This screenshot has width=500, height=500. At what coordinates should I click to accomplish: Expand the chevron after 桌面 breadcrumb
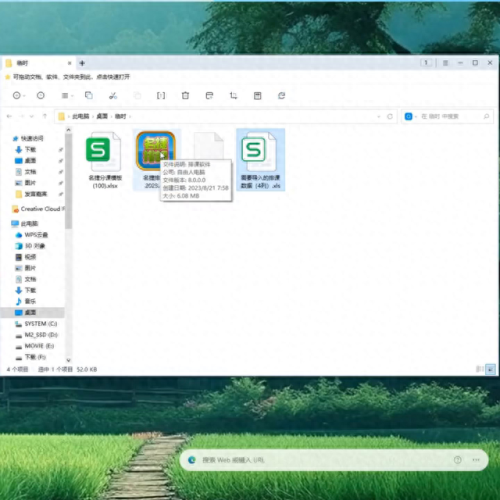111,116
